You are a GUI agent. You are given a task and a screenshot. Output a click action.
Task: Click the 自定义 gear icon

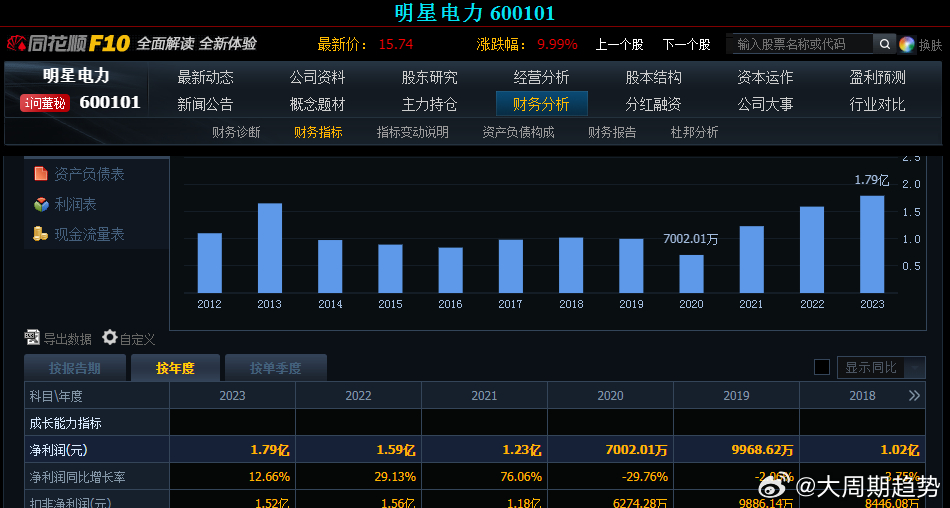(110, 337)
